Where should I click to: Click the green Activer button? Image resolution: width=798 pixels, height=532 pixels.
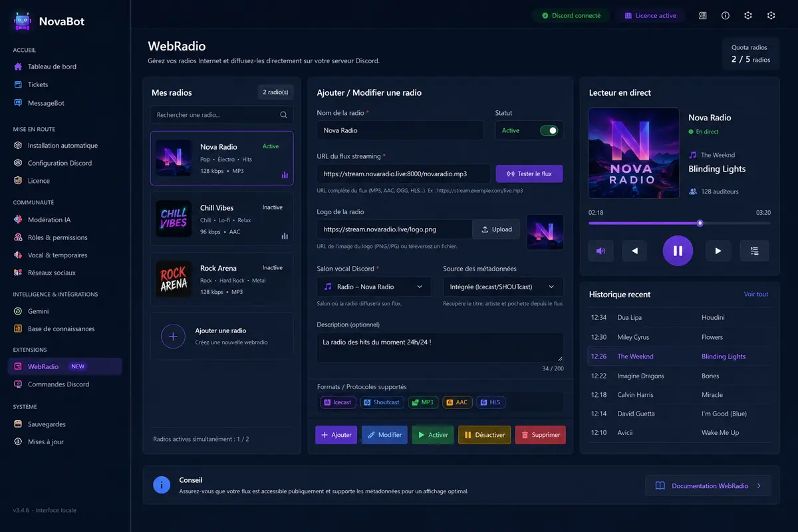pos(433,435)
